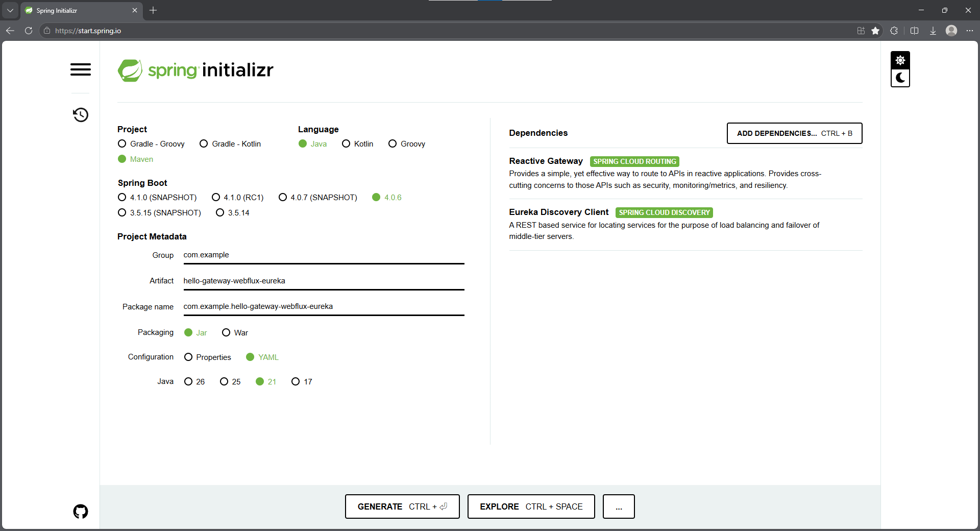Open the tab search chevron
Screen dimensions: 980x531
(x=10, y=10)
